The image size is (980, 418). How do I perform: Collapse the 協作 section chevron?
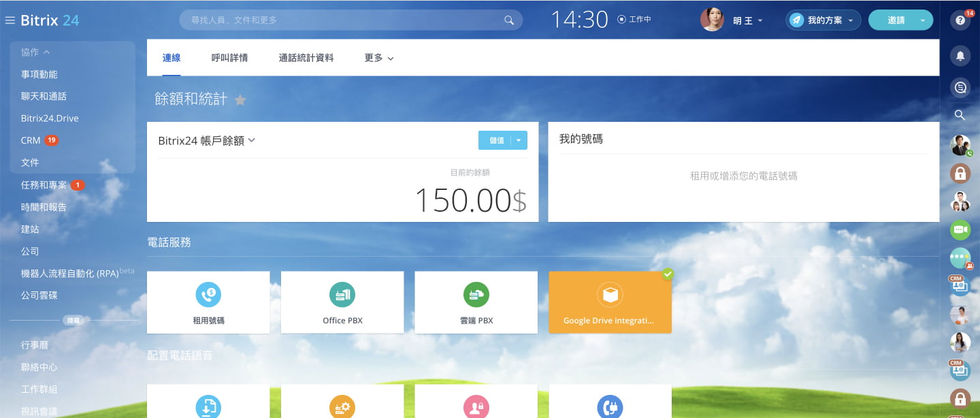[46, 52]
